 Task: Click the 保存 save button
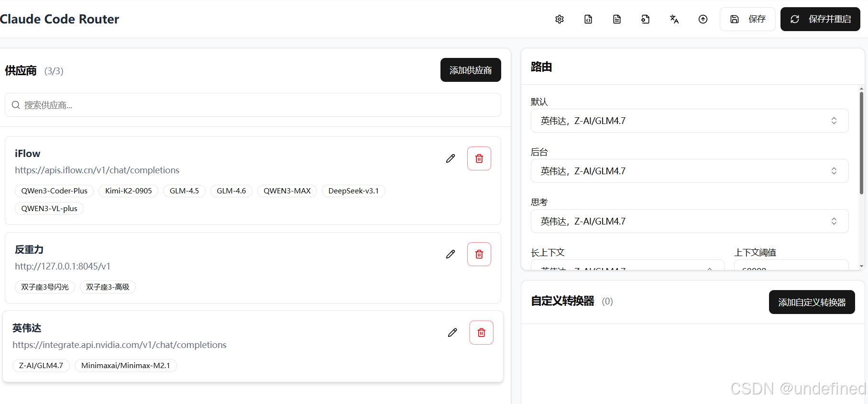pos(747,19)
